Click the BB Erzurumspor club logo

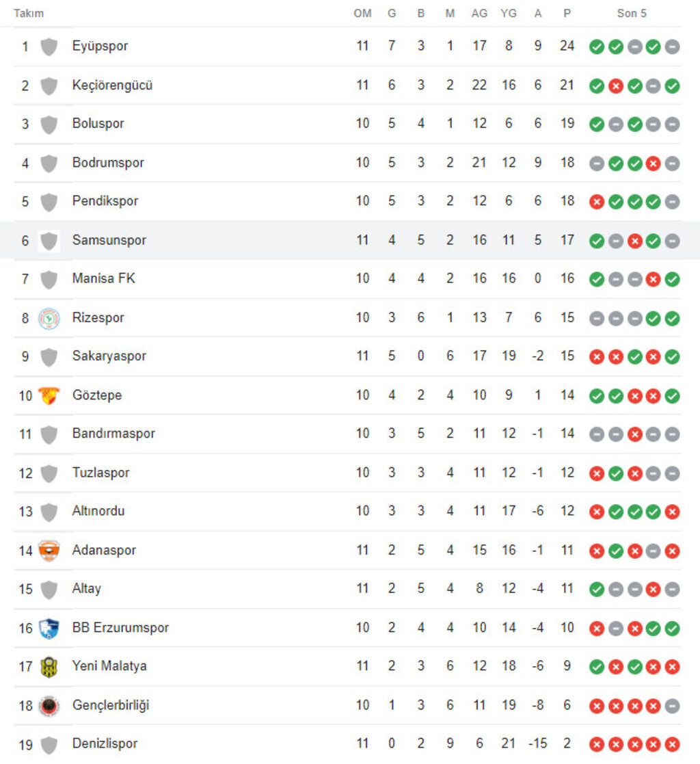49,628
